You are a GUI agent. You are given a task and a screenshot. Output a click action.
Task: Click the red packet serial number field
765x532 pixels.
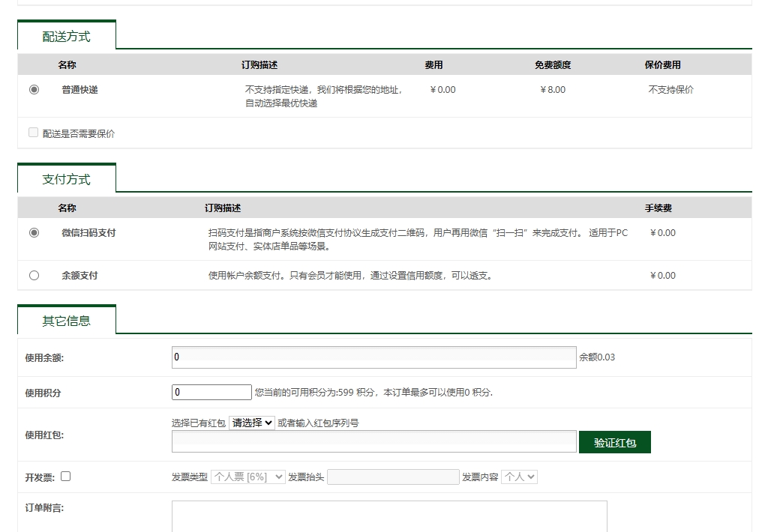click(x=373, y=441)
